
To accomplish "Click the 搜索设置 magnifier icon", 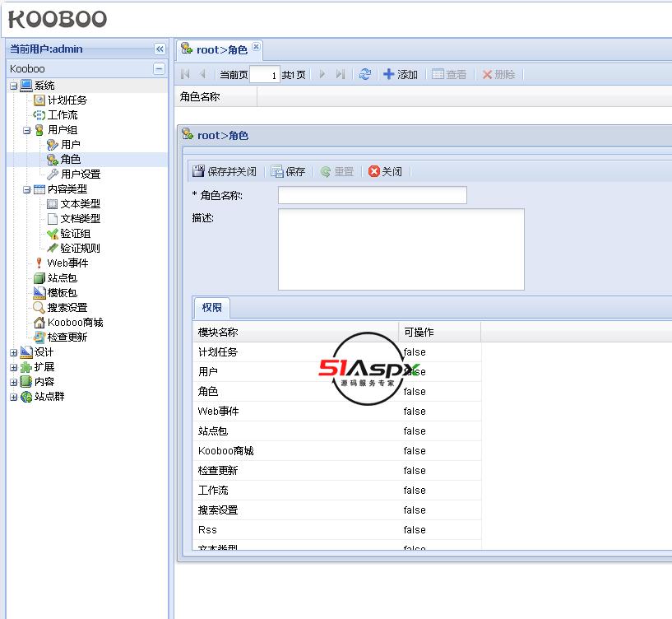I will coord(39,308).
